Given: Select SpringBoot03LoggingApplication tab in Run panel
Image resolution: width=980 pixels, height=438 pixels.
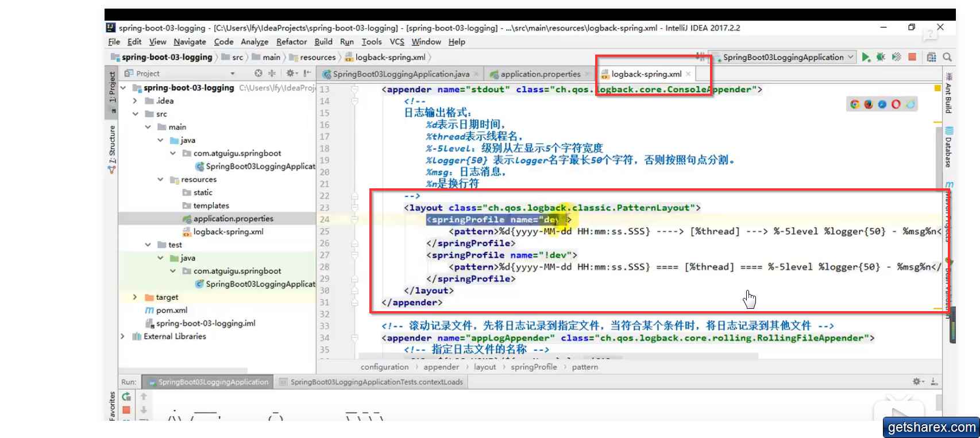Looking at the screenshot, I should pyautogui.click(x=207, y=382).
